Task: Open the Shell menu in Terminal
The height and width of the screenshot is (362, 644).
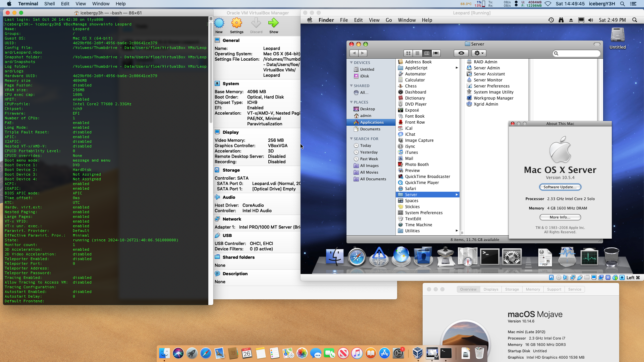Action: coord(49,4)
